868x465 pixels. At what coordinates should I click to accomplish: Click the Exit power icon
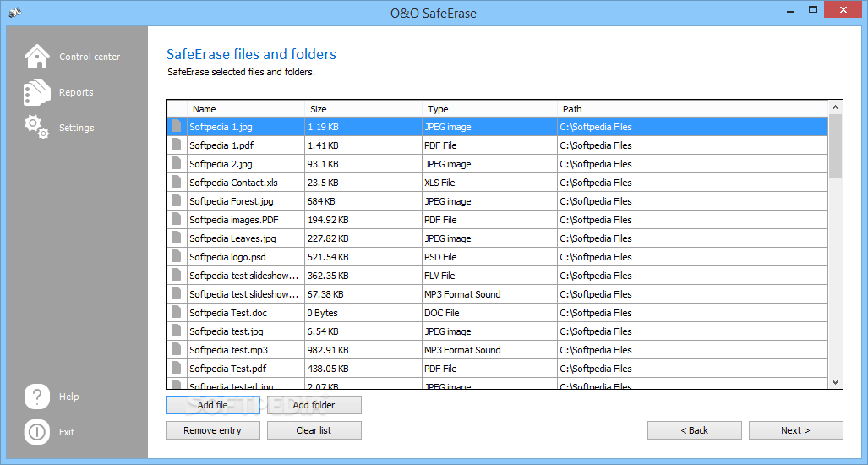click(37, 432)
